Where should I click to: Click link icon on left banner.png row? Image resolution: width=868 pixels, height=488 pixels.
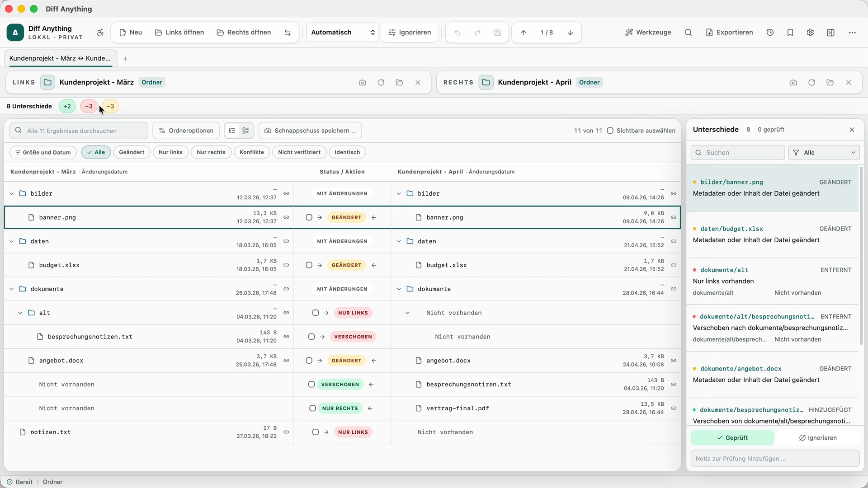(x=286, y=217)
